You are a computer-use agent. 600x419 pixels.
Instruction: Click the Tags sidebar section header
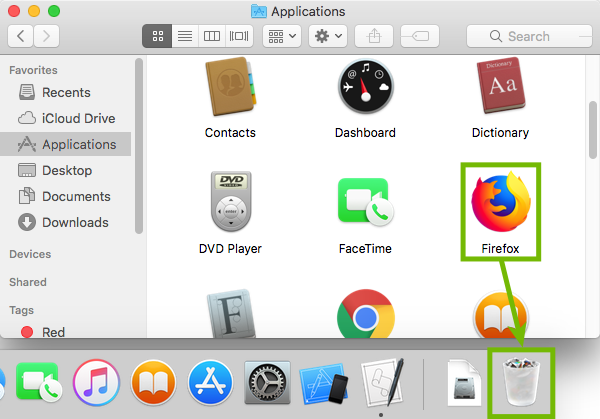[21, 310]
